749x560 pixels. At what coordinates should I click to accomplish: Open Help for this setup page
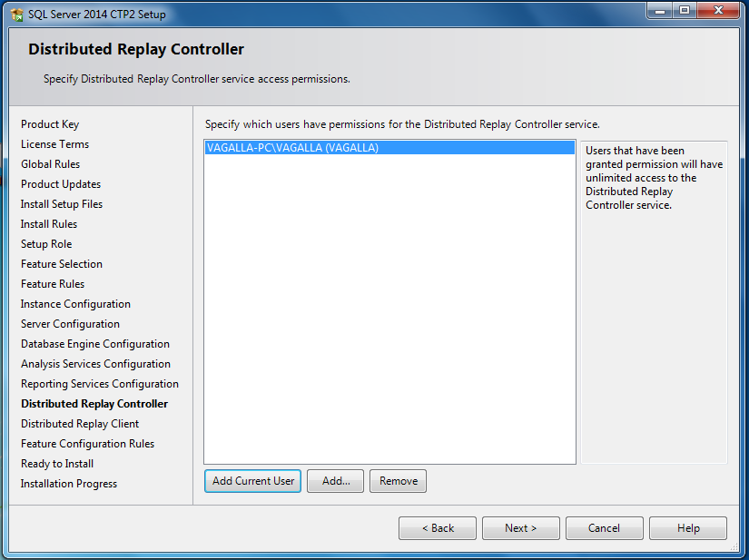[688, 528]
